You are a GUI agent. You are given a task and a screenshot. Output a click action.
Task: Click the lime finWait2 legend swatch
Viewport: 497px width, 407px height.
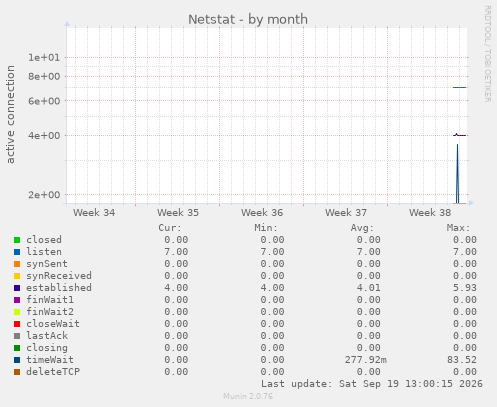[17, 312]
